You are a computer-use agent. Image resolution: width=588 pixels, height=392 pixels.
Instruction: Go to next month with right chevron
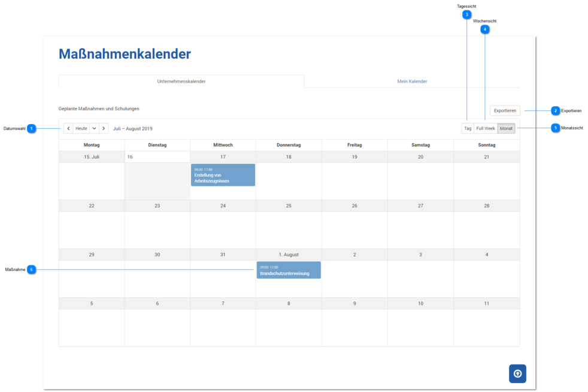104,128
